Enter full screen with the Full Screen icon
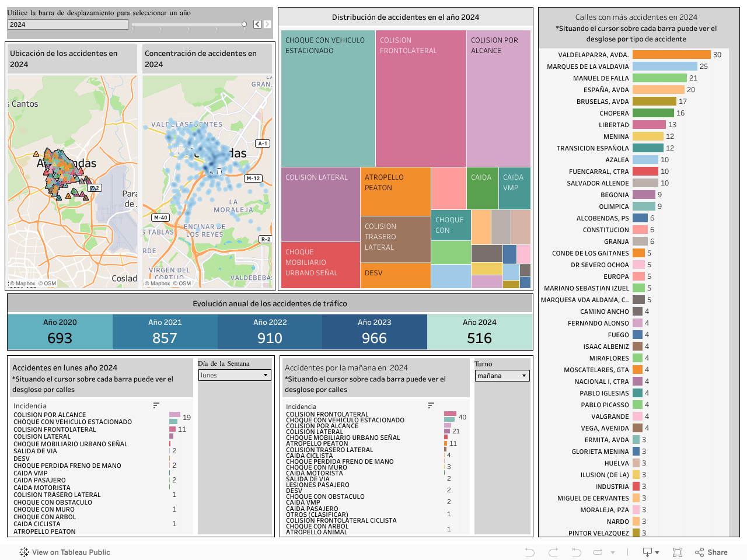 click(678, 552)
